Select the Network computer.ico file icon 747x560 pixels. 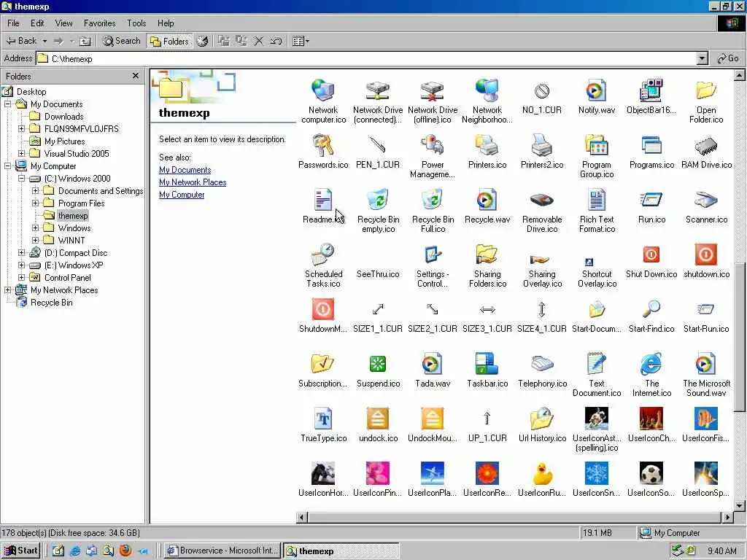coord(323,90)
